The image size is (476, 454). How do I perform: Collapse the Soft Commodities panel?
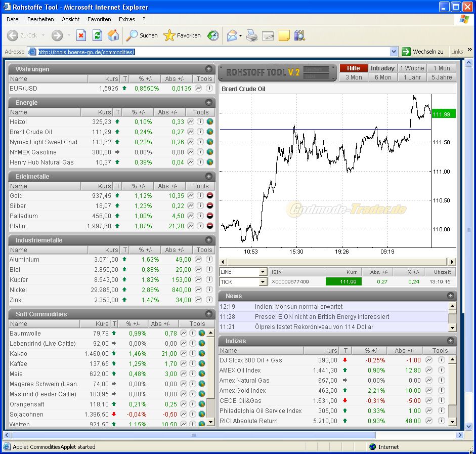tap(208, 314)
